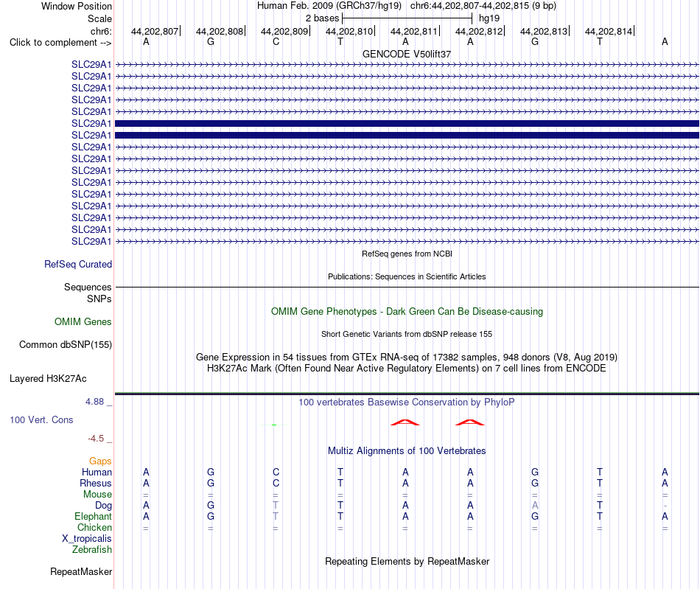Viewport: 700px width, 589px height.
Task: Click the 'RepeatMasker' track label
Action: tap(81, 572)
